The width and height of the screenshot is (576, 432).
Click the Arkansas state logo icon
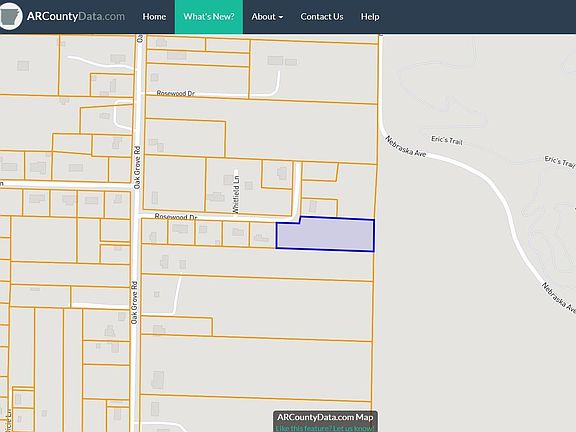tap(10, 16)
